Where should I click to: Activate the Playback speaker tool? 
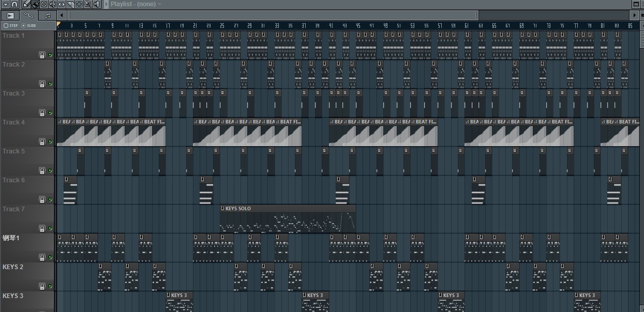click(96, 4)
